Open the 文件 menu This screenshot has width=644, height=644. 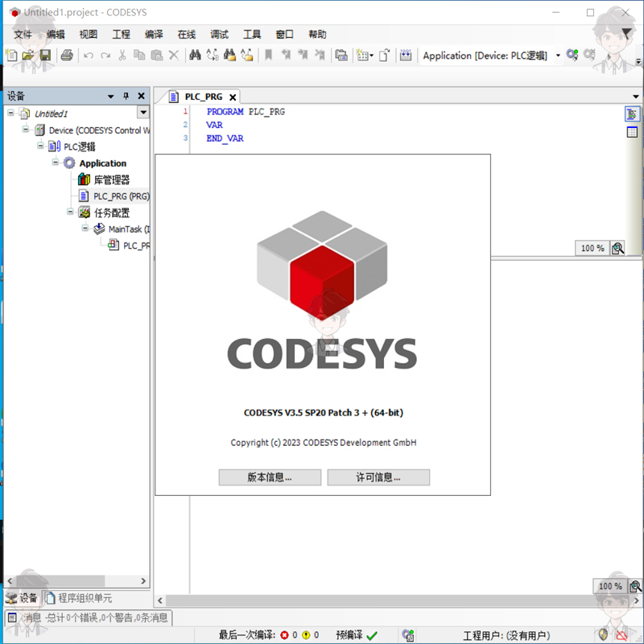(x=23, y=34)
